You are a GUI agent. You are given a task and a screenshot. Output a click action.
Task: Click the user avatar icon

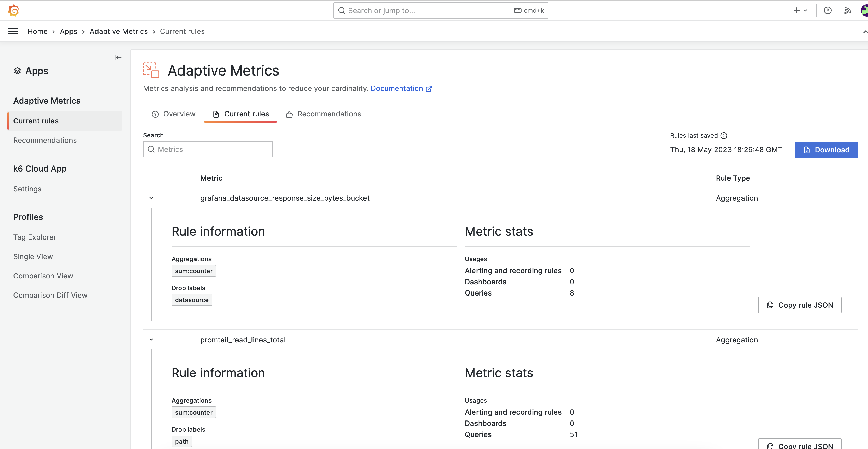(x=864, y=11)
